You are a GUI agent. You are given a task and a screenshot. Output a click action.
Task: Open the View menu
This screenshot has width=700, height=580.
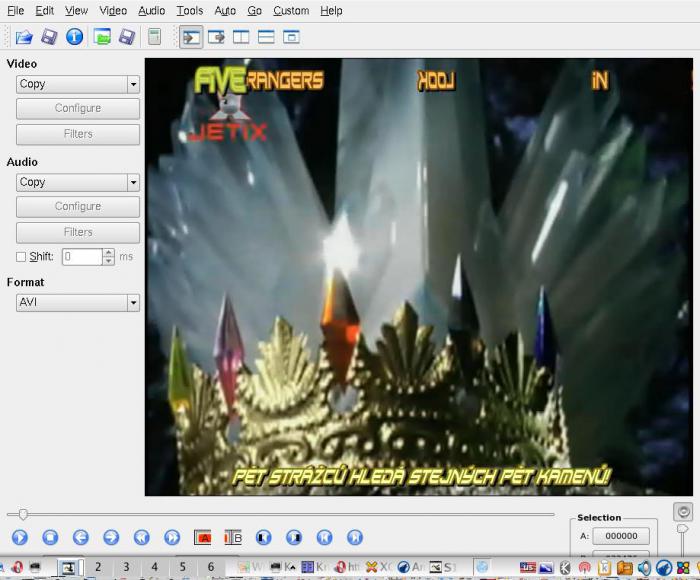(x=76, y=10)
